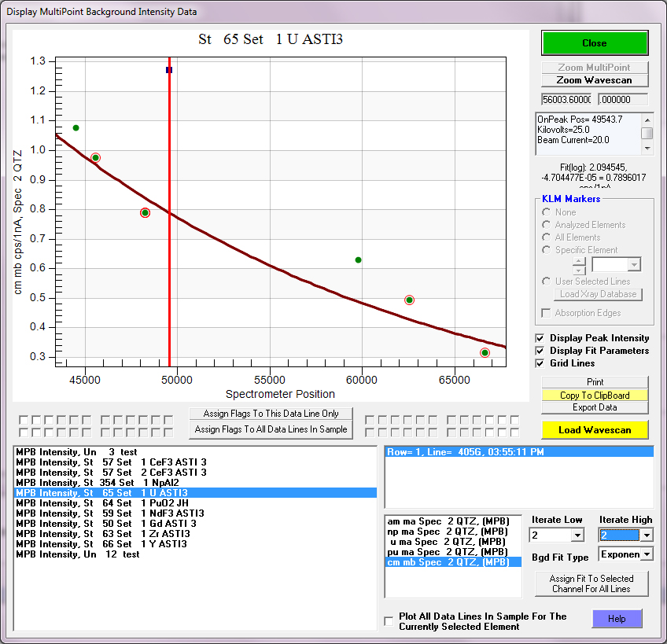Viewport: 667px width, 644px height.
Task: Toggle the Display Fit Parameters checkbox
Action: [540, 351]
